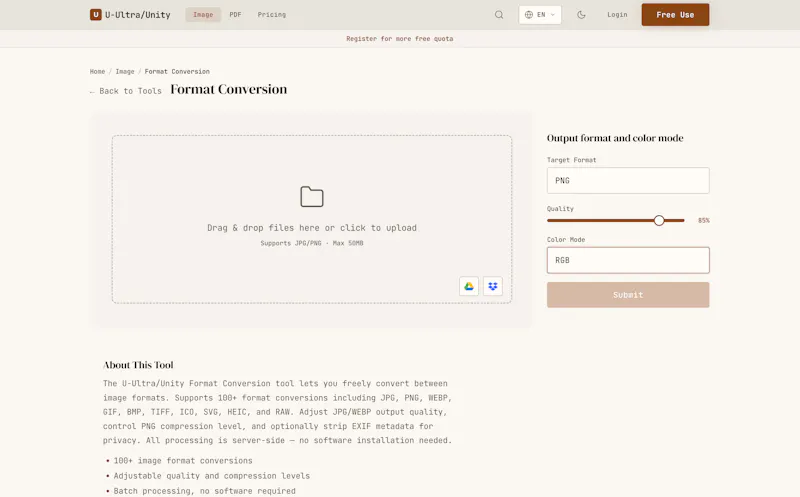Click the Quality slider handle
Image resolution: width=800 pixels, height=497 pixels.
[659, 220]
